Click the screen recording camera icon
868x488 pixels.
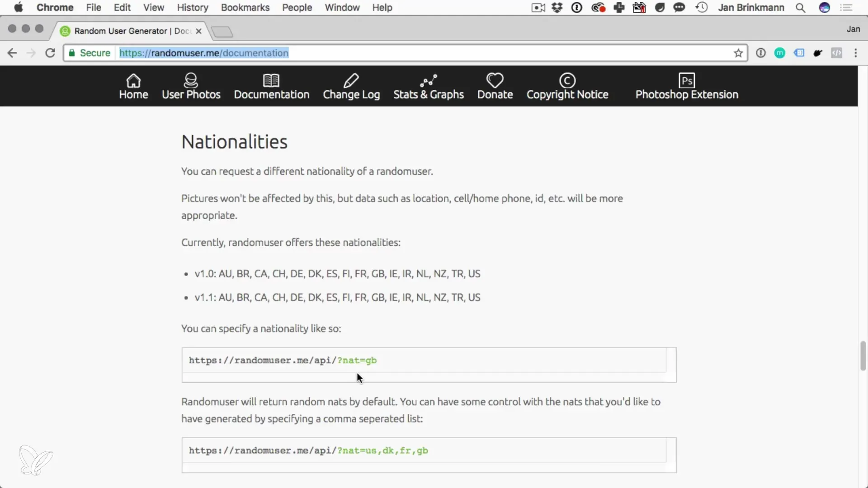tap(538, 8)
